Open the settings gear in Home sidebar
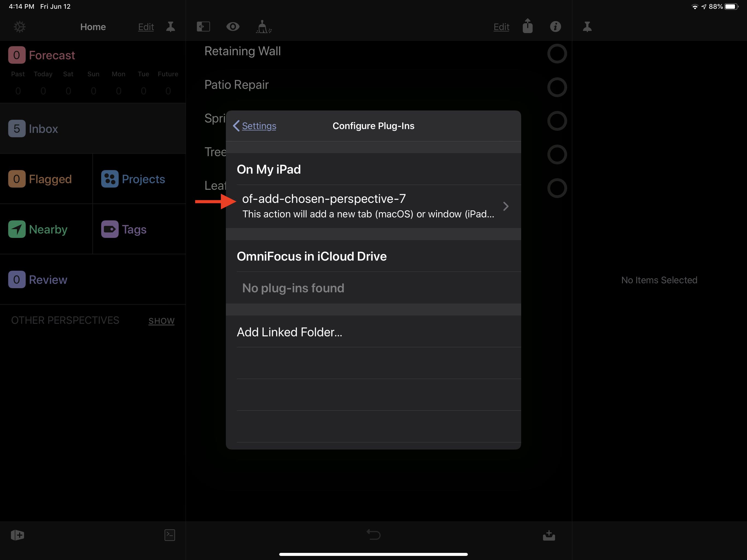This screenshot has width=747, height=560. 20,27
